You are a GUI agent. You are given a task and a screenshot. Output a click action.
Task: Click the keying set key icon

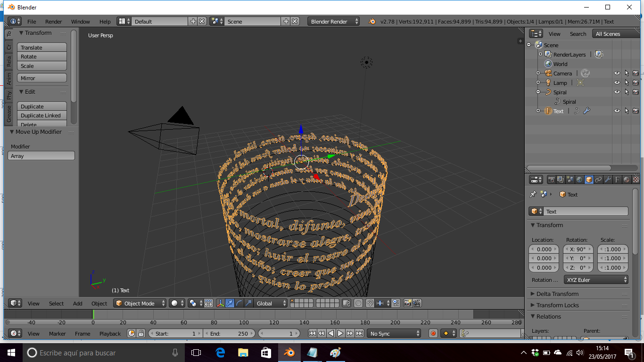click(x=464, y=333)
